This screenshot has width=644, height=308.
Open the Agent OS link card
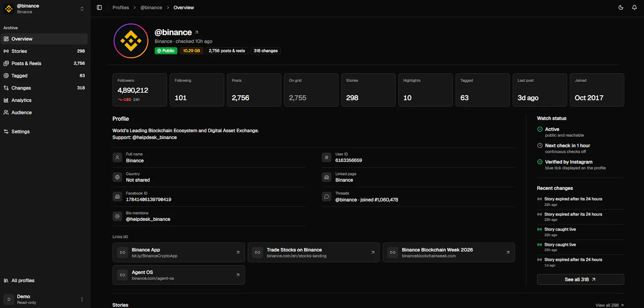(x=179, y=275)
